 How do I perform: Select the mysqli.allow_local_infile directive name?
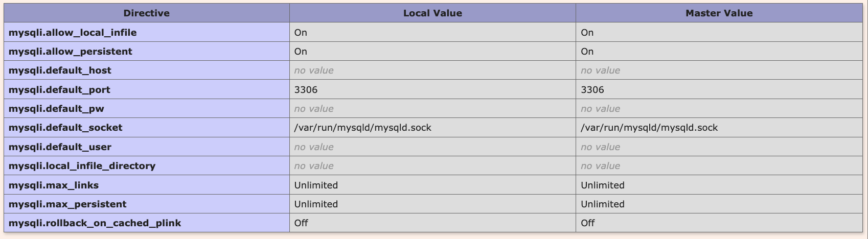73,33
